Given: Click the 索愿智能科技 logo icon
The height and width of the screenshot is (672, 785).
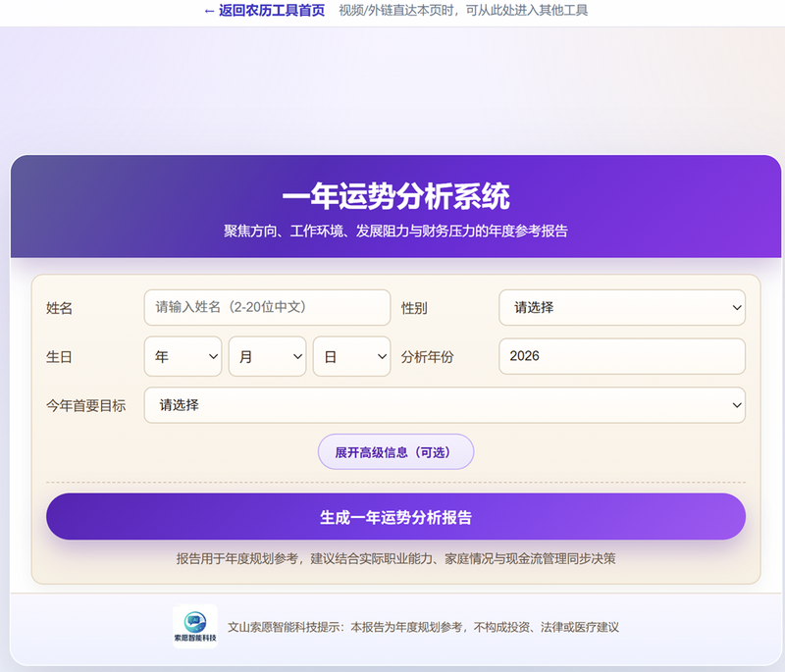Looking at the screenshot, I should 195,626.
